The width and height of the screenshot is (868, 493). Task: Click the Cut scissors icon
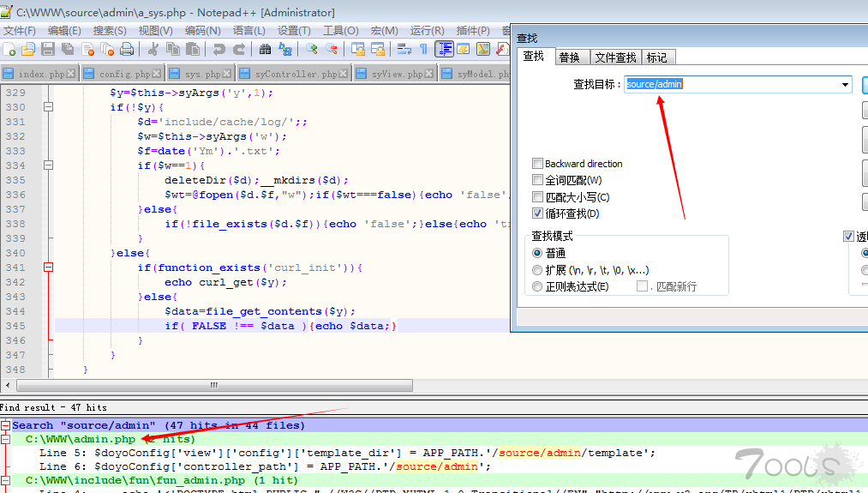point(153,50)
